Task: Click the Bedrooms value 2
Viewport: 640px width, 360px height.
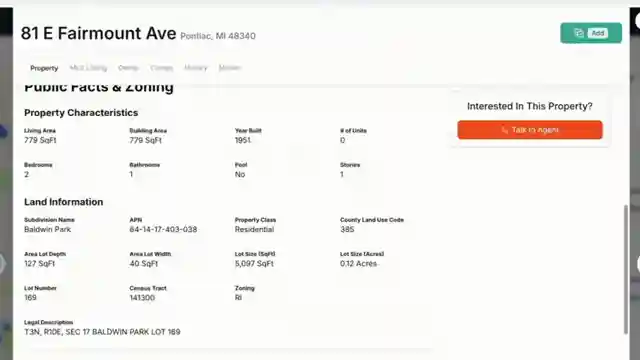Action: (27, 174)
